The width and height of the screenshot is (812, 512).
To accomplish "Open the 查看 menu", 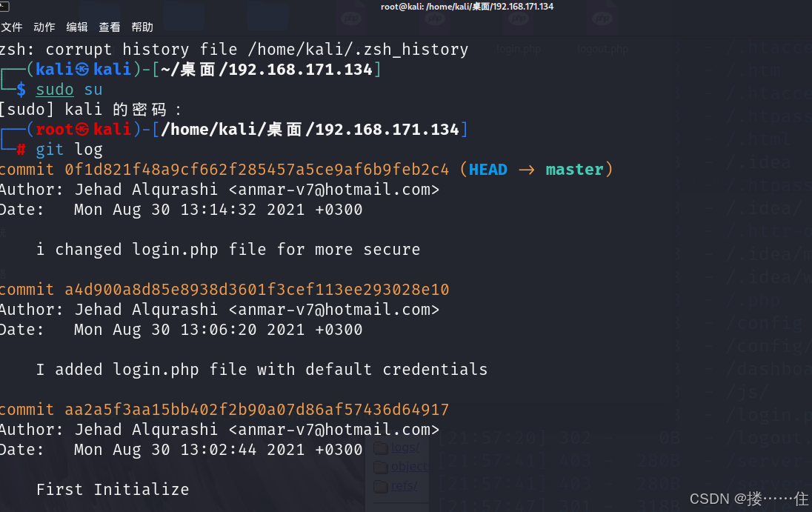I will (110, 27).
